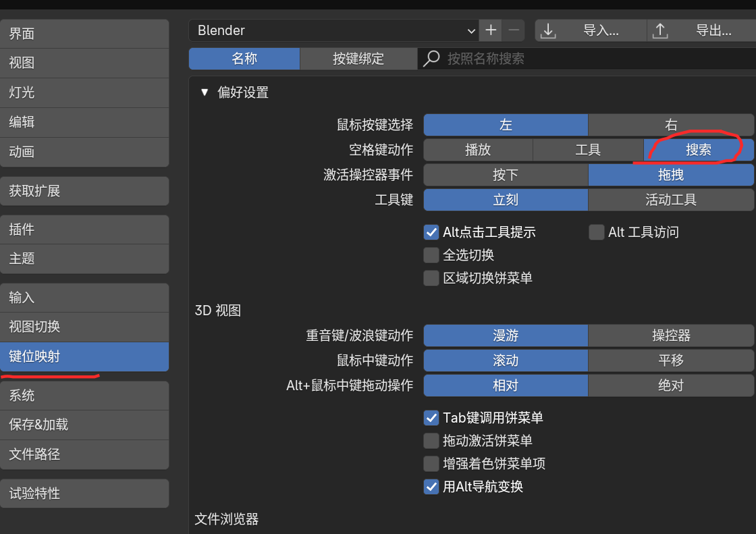Open the 插件 preferences category
756x534 pixels.
[x=84, y=230]
